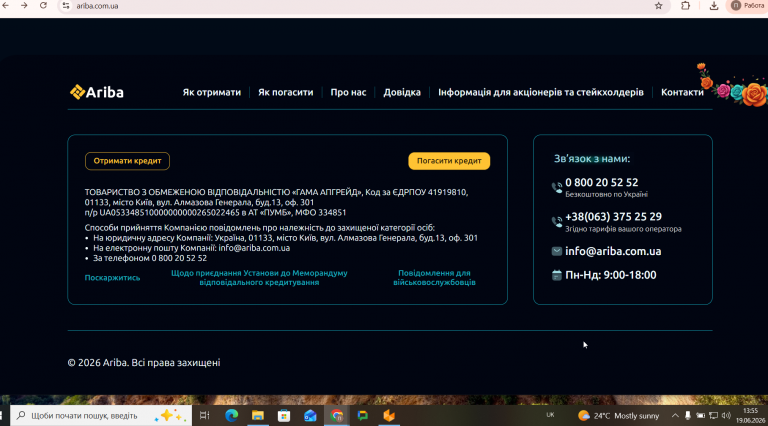Open Outlook mail from the taskbar
Screen dimensions: 768x426
(310, 416)
